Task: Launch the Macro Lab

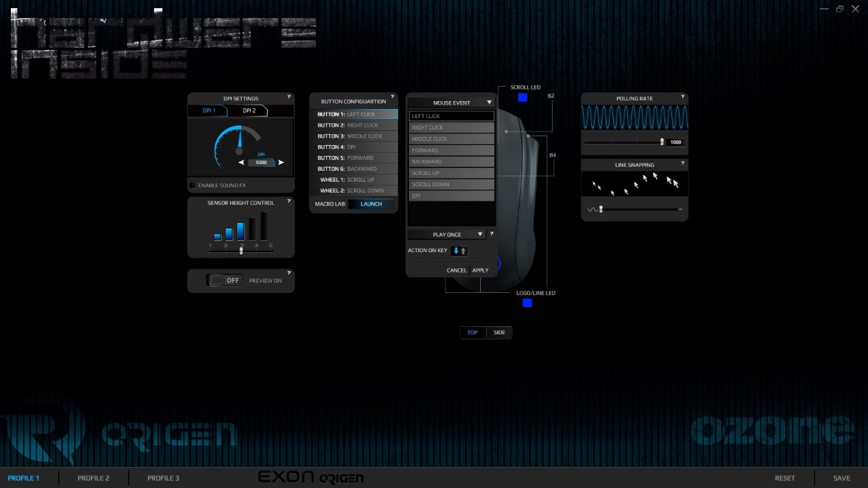Action: 372,204
